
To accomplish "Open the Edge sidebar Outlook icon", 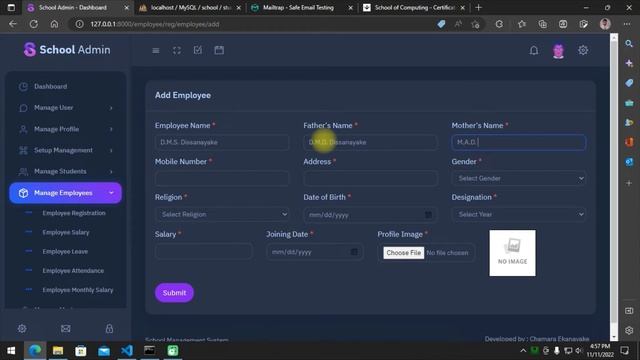I will pos(629,162).
